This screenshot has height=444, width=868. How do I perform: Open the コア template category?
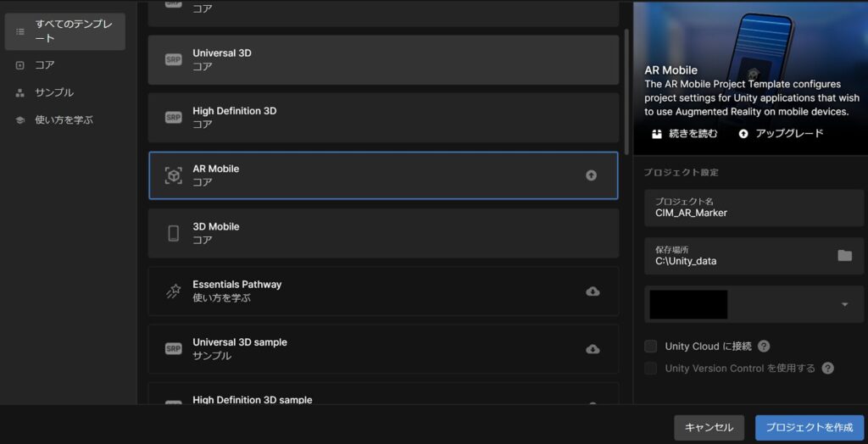coord(44,65)
